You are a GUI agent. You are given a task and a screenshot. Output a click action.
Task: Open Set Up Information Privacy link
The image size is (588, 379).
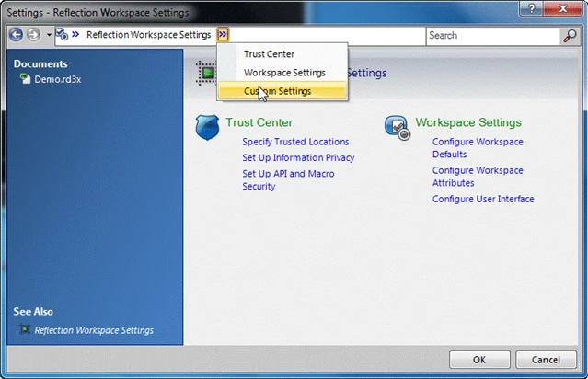298,158
